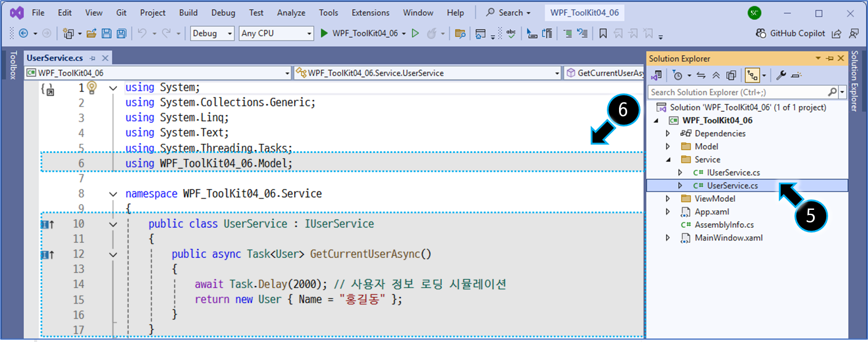Screen dimensions: 868x342
Task: Click the GitHub Copilot button
Action: point(790,34)
